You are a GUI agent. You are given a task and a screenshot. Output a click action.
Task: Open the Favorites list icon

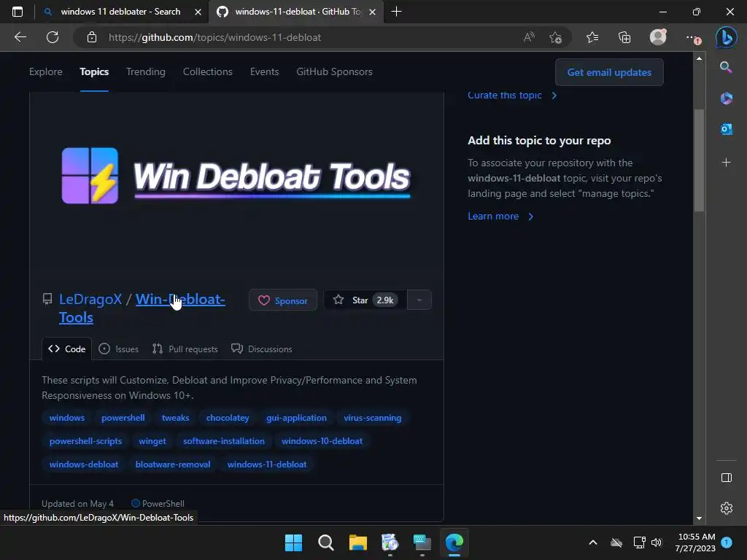(592, 37)
